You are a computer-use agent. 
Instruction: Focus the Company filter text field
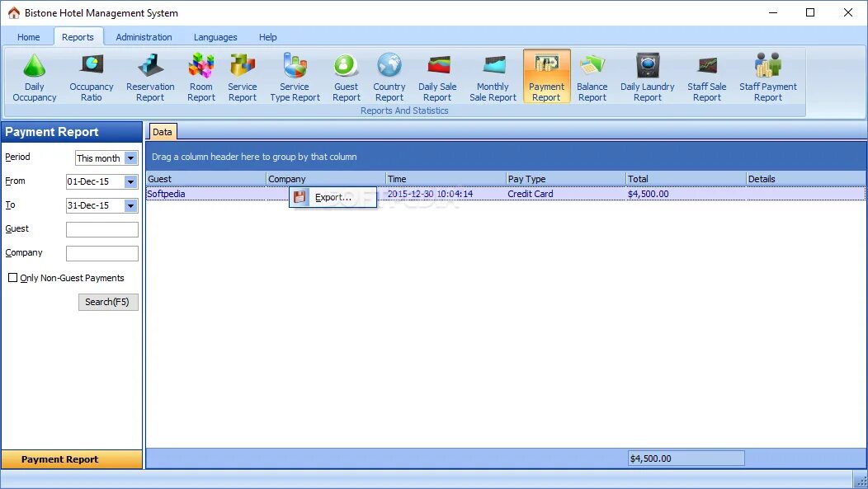[x=101, y=253]
